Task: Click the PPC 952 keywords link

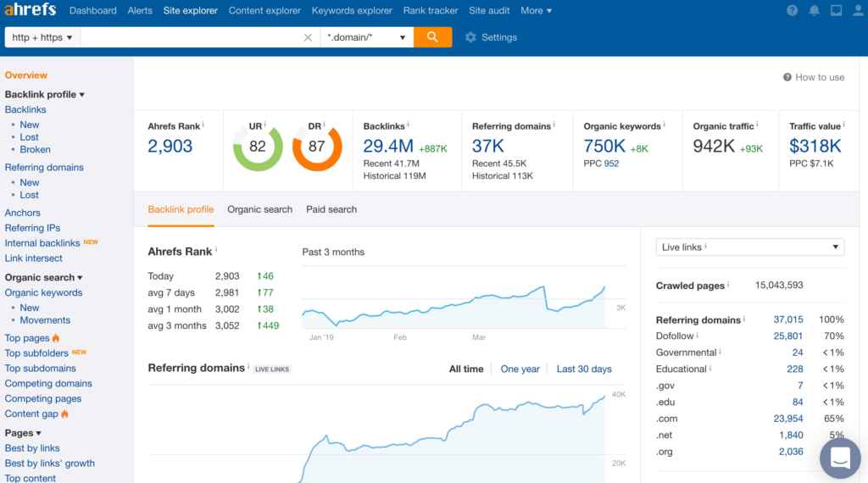Action: pyautogui.click(x=611, y=164)
